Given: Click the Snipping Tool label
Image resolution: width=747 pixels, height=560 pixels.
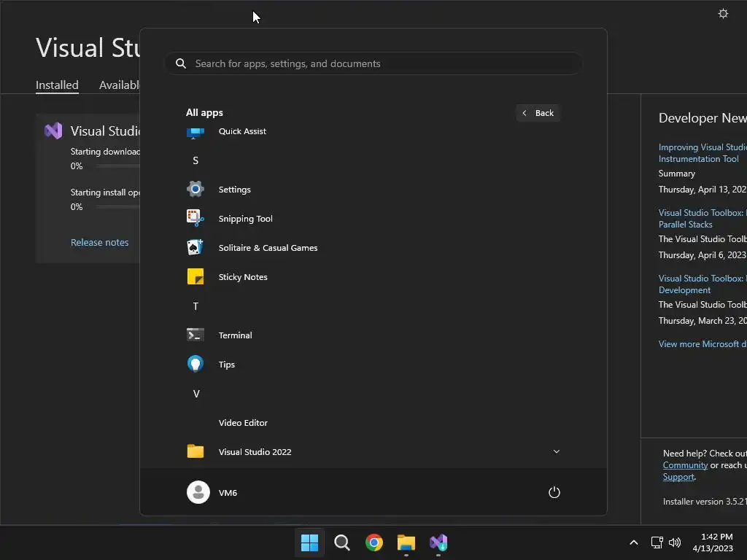Looking at the screenshot, I should tap(245, 219).
